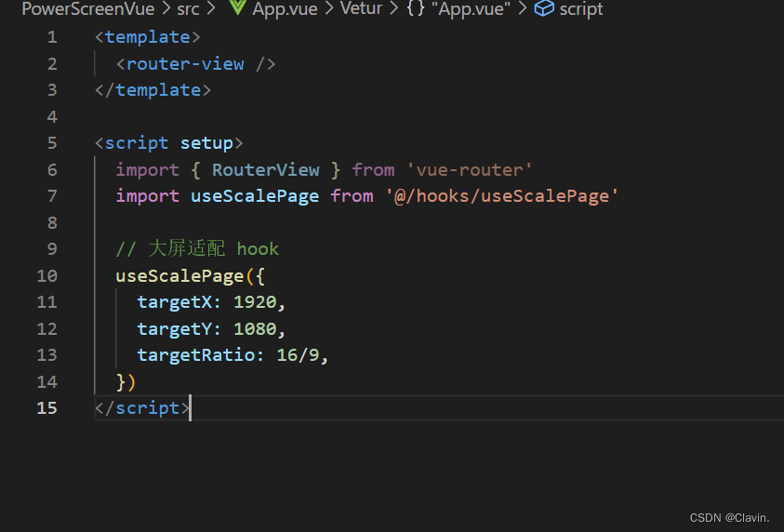Click the closing template tag
Screen dimensions: 784x532
click(153, 90)
